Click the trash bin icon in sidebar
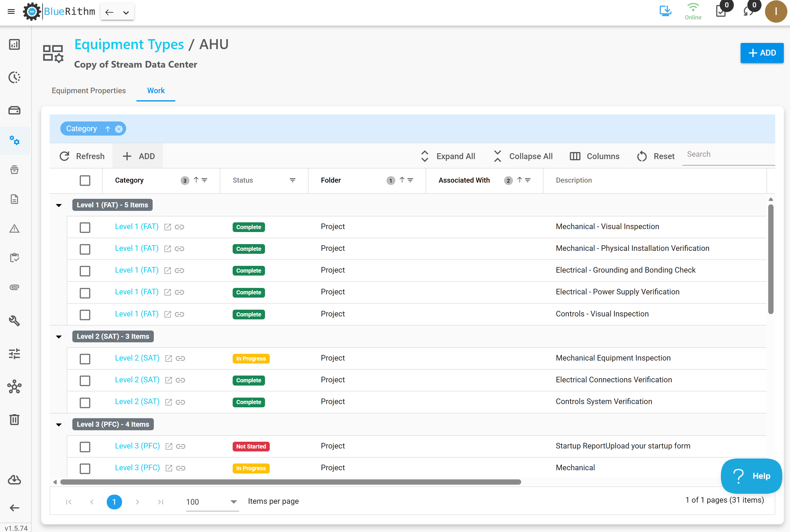The width and height of the screenshot is (790, 532). pos(14,420)
